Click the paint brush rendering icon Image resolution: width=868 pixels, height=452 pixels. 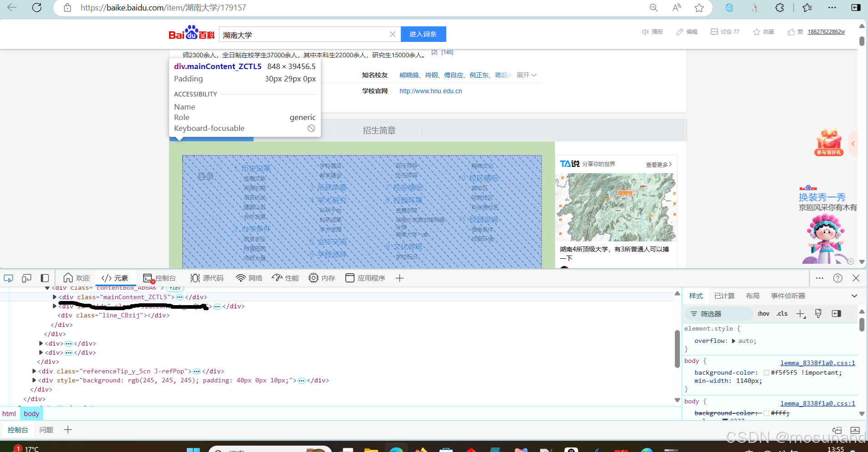818,314
